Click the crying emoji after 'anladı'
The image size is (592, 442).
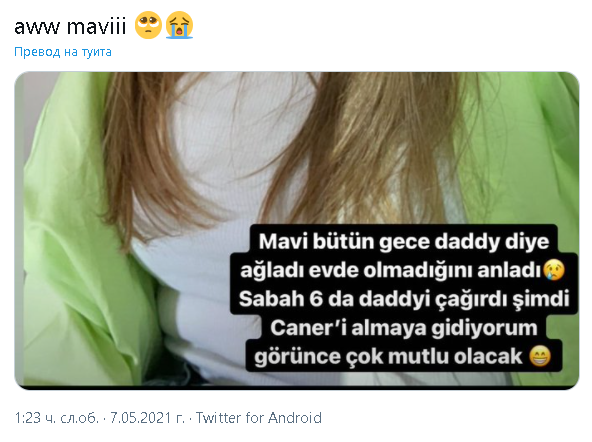[553, 270]
